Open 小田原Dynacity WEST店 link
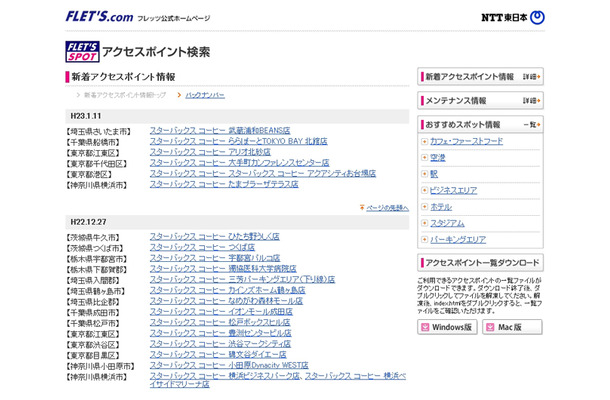The height and width of the screenshot is (400, 610). point(229,365)
